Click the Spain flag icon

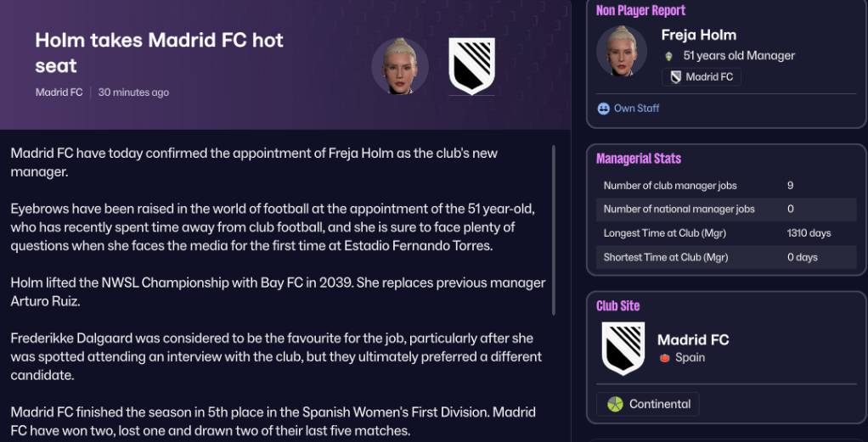[665, 358]
